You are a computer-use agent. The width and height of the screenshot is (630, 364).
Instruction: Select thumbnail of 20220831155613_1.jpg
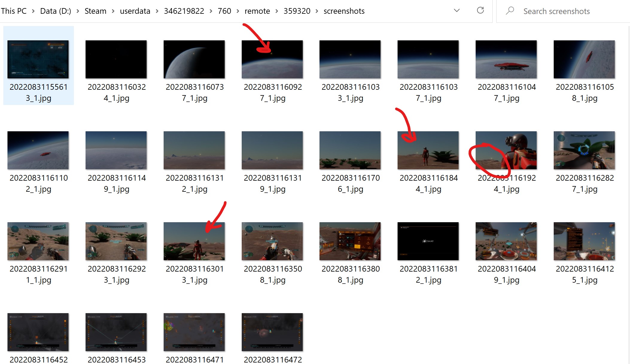38,59
